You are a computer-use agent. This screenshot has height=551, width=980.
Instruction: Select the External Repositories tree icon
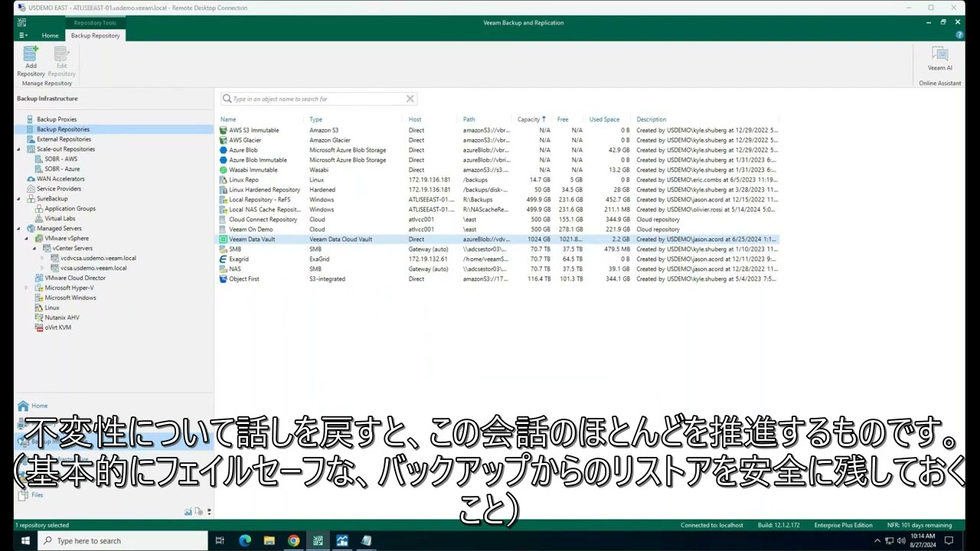[x=31, y=139]
